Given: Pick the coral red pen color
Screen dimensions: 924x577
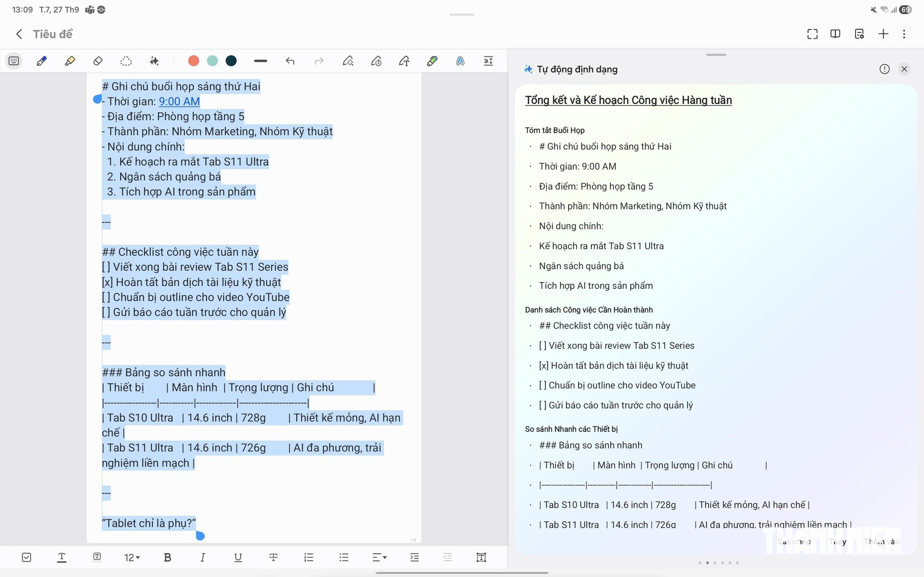Looking at the screenshot, I should click(x=193, y=61).
